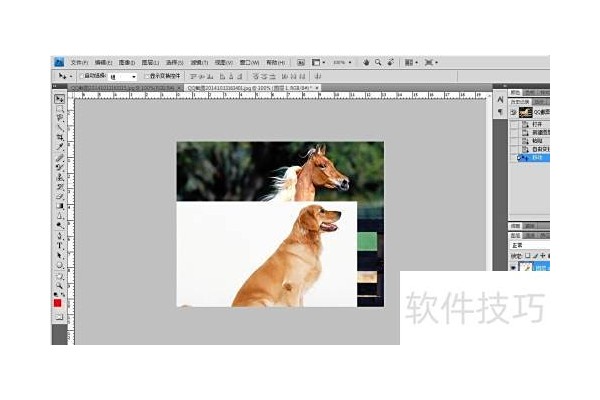The image size is (600, 400).
Task: Select the Blur tool
Action: [x=59, y=216]
